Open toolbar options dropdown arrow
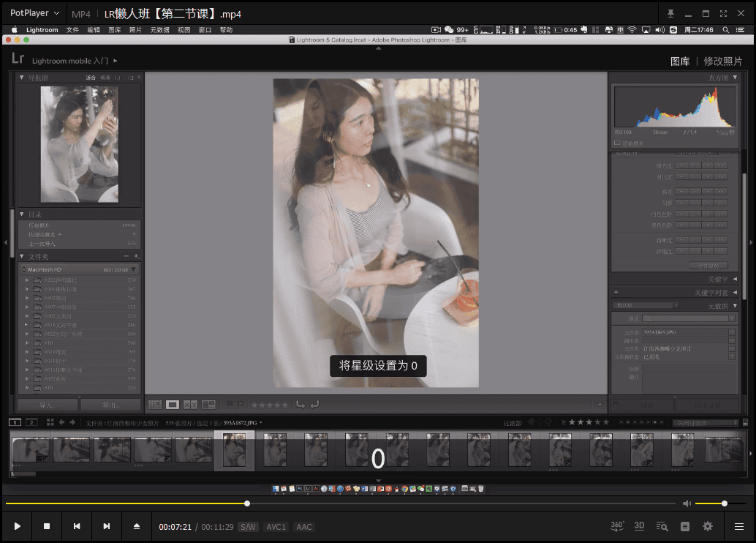Image resolution: width=756 pixels, height=543 pixels. 600,405
